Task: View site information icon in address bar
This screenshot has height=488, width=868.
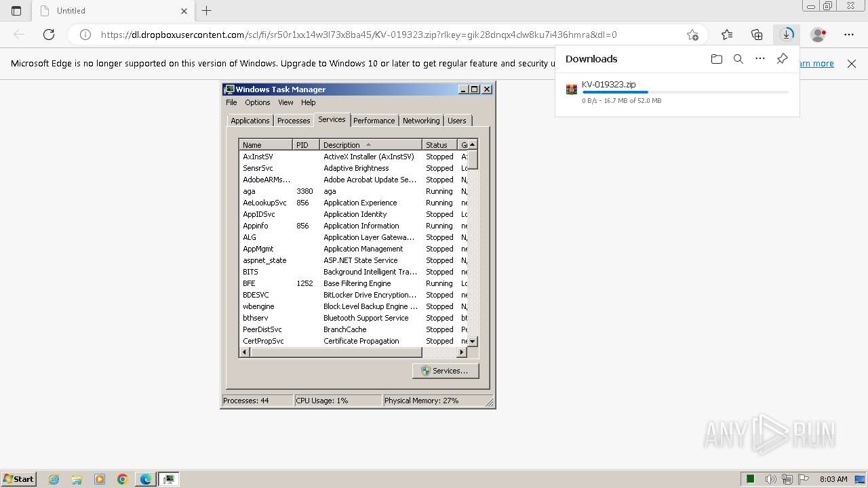Action: tap(85, 35)
